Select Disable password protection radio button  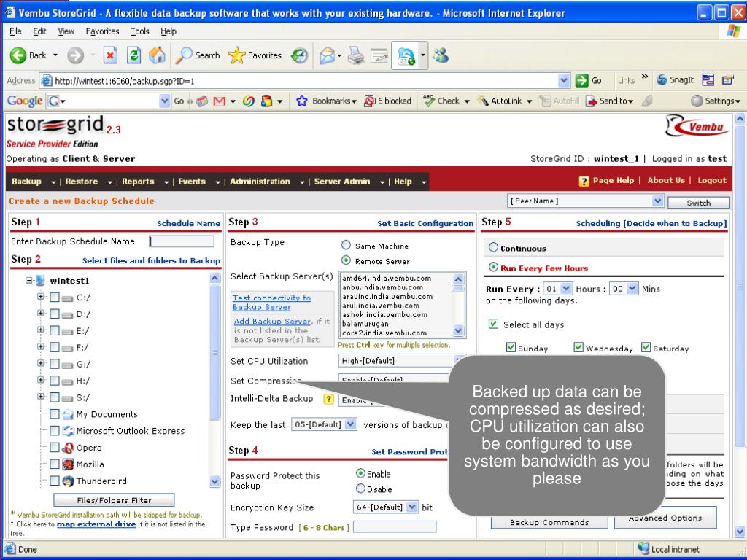click(360, 489)
